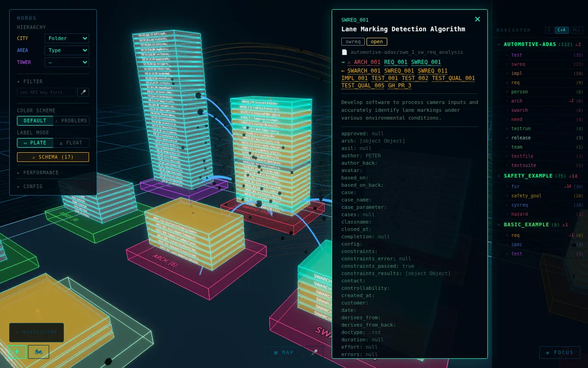Select the airplane fly navigation mode
588x368 pixels.
[x=17, y=352]
